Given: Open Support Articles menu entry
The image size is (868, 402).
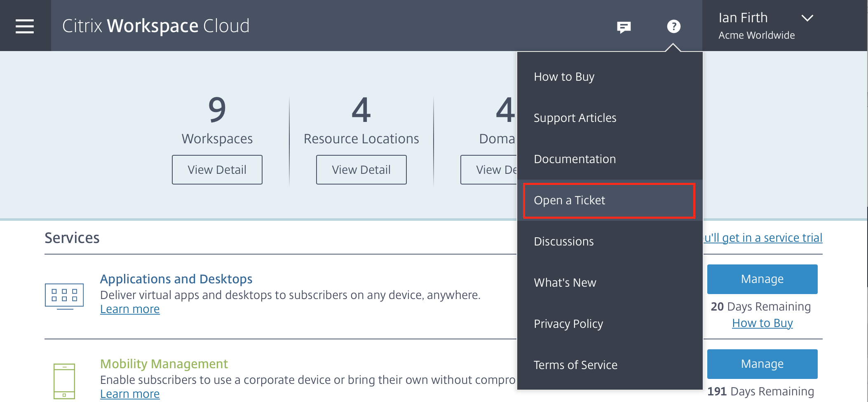Looking at the screenshot, I should point(575,118).
